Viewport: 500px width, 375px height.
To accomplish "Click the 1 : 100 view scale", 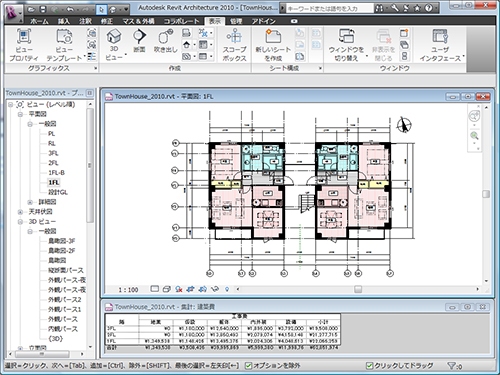I will click(x=128, y=290).
